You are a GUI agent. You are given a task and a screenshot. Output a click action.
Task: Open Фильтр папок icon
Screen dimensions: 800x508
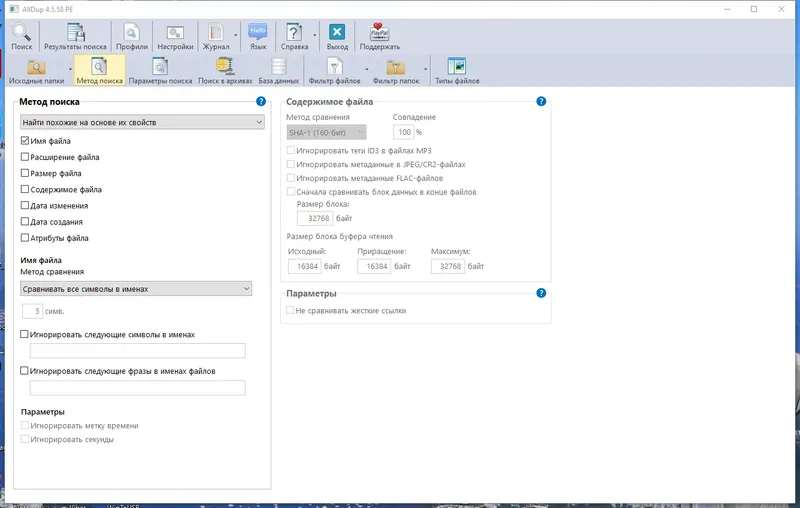(395, 70)
